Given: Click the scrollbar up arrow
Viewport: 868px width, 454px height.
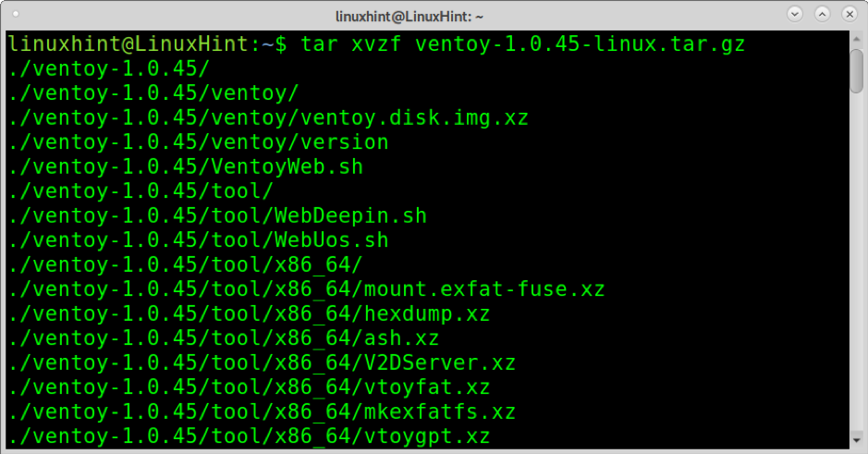Looking at the screenshot, I should (857, 39).
